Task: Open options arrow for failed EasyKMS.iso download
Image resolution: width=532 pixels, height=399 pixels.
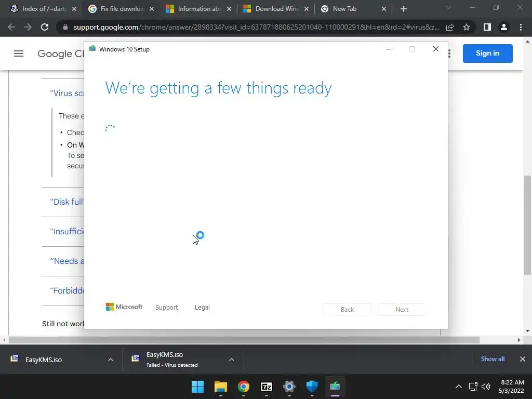Action: point(231,360)
